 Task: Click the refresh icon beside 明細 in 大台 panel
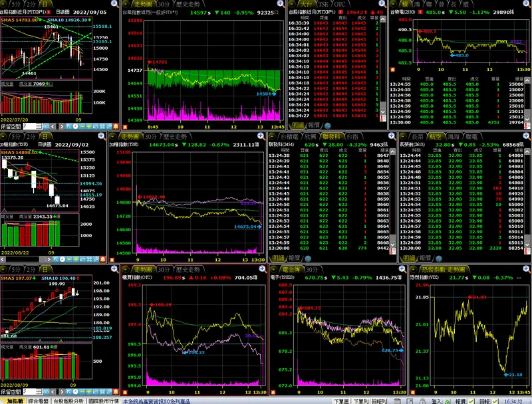click(328, 126)
